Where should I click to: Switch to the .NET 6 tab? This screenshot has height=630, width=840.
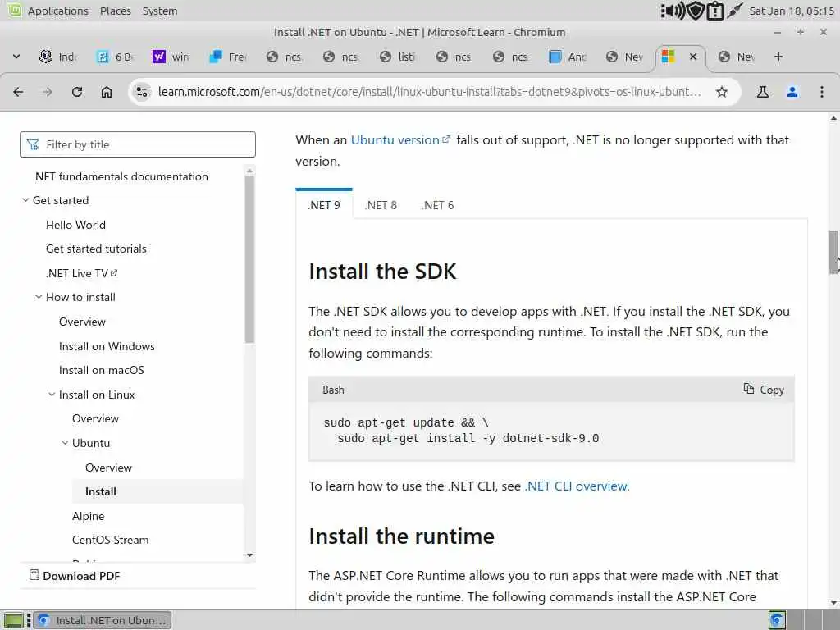coord(438,205)
